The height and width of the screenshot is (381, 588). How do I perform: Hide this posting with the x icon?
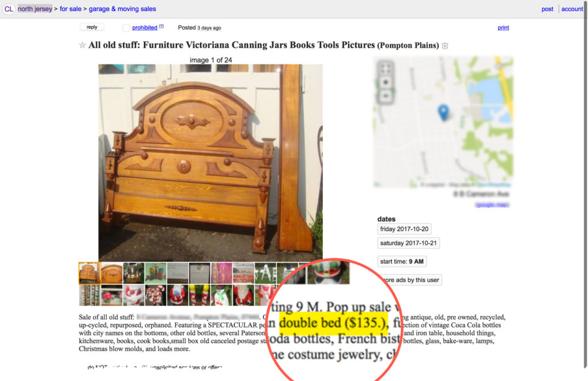pyautogui.click(x=445, y=46)
